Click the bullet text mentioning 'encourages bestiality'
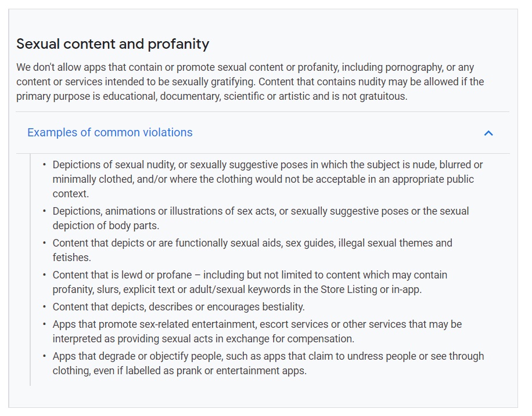 [178, 307]
